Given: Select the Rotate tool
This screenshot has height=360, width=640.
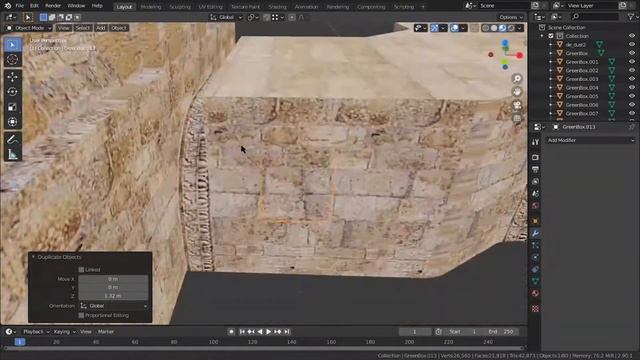Looking at the screenshot, I should pos(13,92).
